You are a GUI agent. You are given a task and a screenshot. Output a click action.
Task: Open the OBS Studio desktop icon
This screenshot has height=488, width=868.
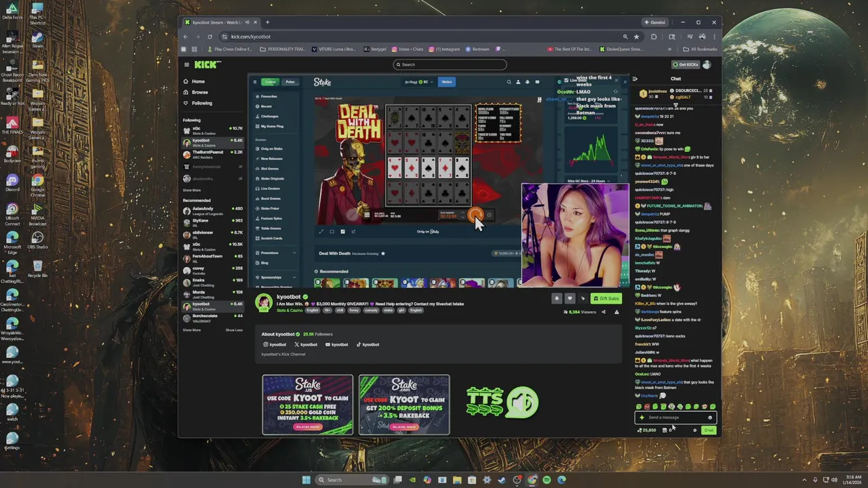coord(37,240)
